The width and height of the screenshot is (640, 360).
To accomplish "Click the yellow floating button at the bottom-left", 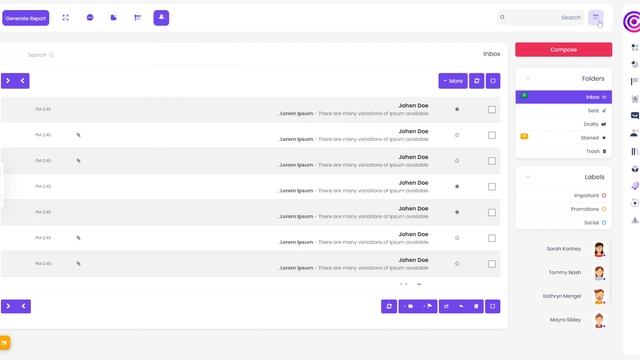I will (x=4, y=343).
